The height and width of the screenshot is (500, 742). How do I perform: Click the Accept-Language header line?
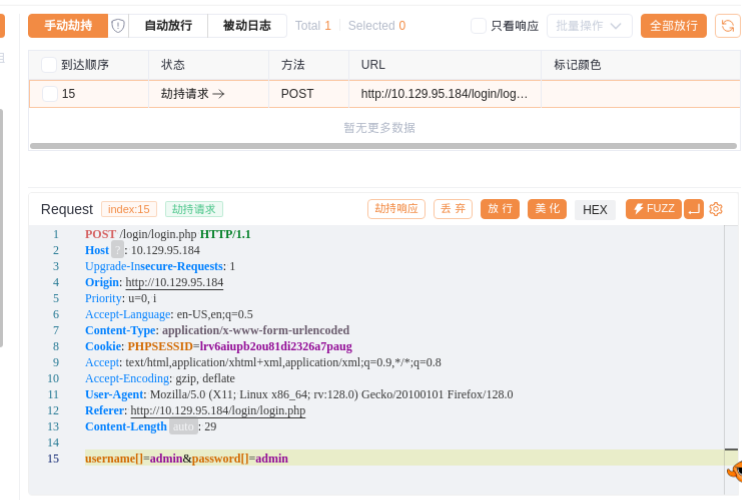tap(169, 314)
